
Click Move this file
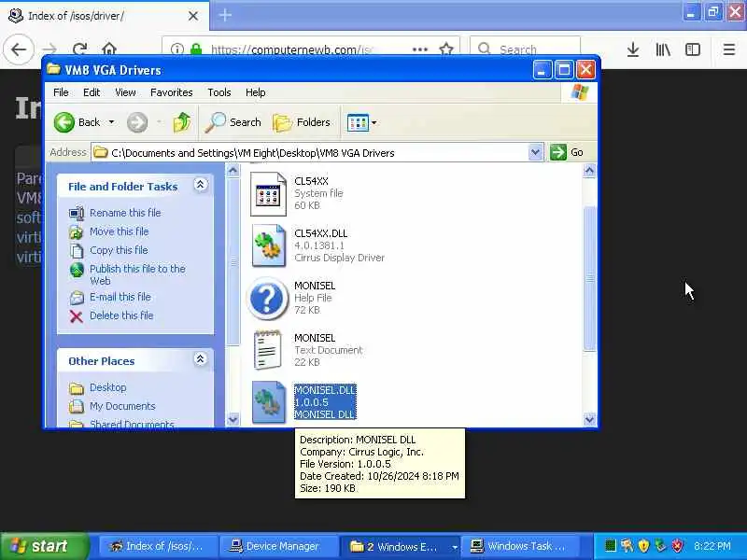tap(120, 231)
